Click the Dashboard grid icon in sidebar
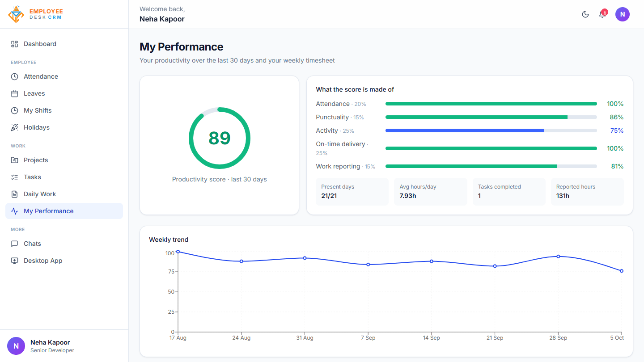The height and width of the screenshot is (362, 644). pos(15,44)
